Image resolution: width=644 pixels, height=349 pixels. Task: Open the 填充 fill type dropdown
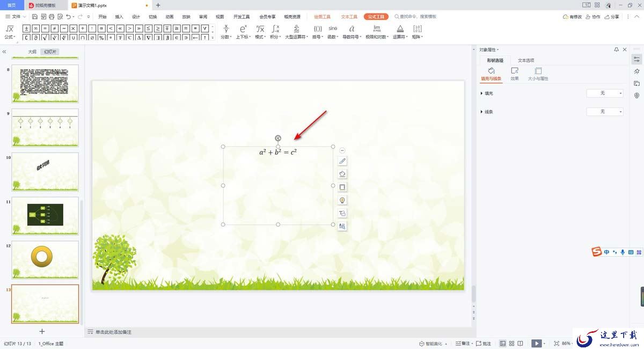tap(605, 93)
